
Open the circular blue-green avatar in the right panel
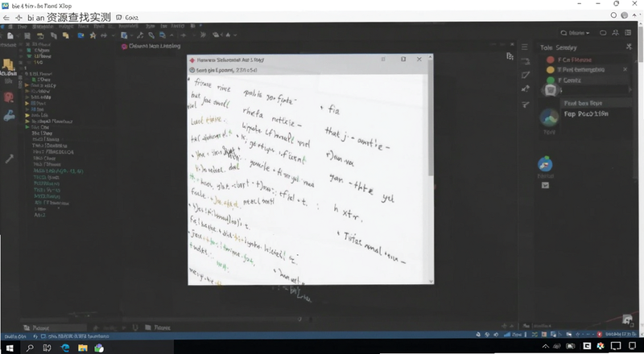point(549,117)
